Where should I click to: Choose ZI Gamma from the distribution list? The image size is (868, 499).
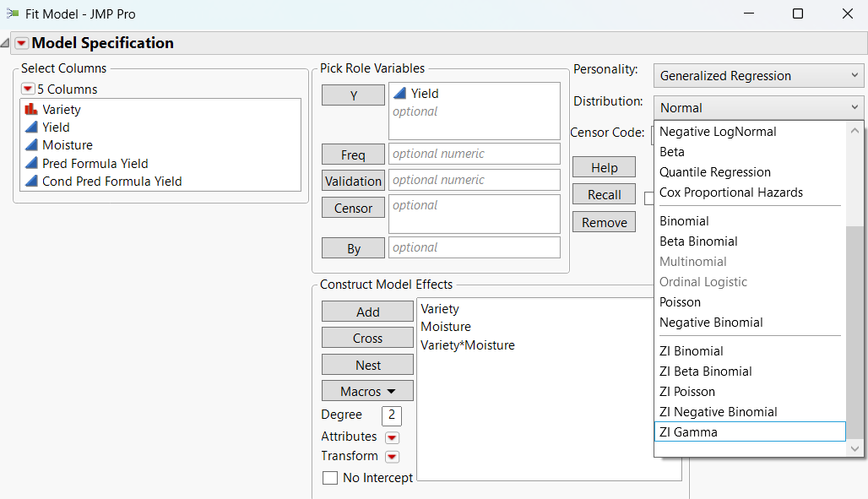pos(750,432)
